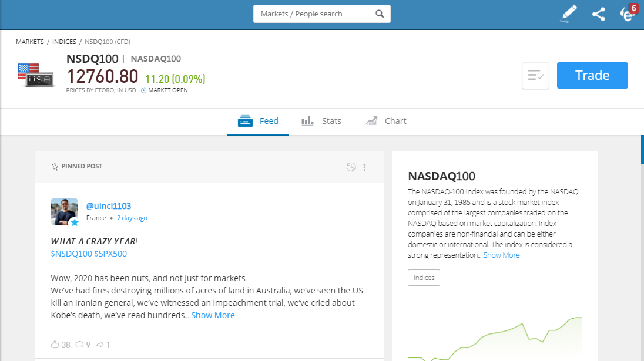The width and height of the screenshot is (644, 361).
Task: Open post history clock icon
Action: tap(351, 167)
